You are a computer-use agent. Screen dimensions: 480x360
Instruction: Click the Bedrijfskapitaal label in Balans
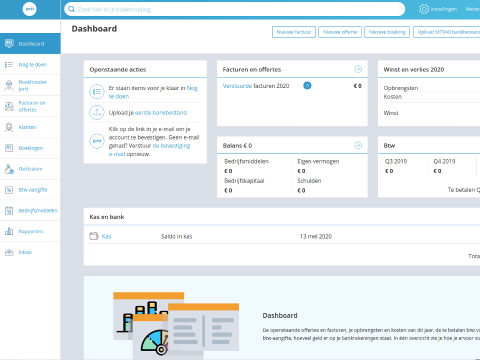tap(244, 181)
